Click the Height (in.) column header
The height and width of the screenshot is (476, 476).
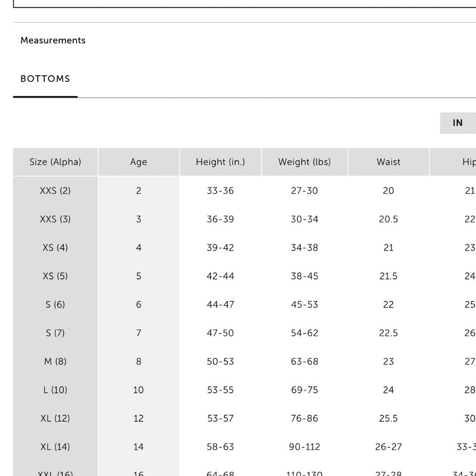(220, 162)
